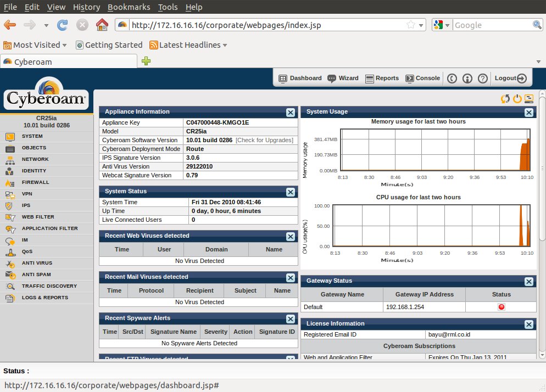Open the Bookmarks menu

(x=129, y=7)
